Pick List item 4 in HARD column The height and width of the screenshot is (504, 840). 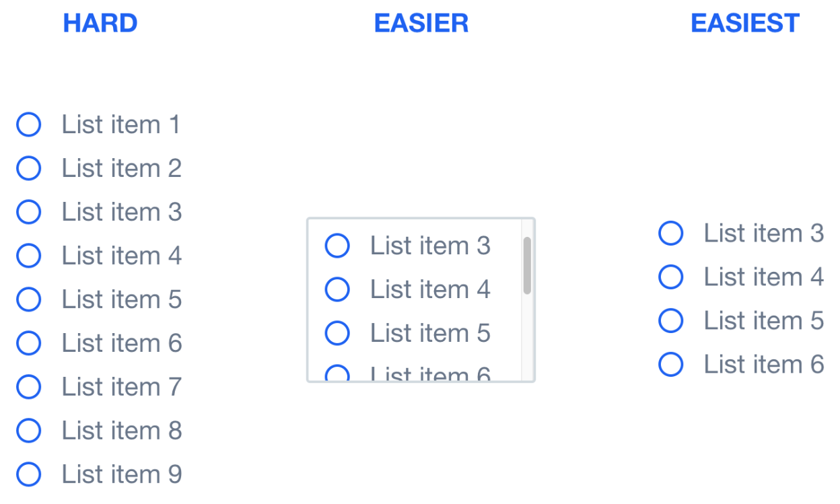(29, 256)
